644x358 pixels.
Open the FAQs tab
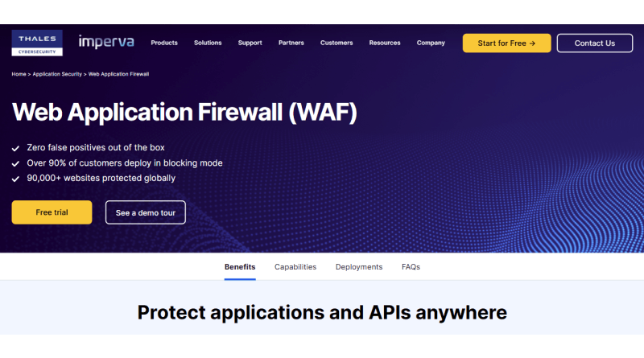coord(411,267)
